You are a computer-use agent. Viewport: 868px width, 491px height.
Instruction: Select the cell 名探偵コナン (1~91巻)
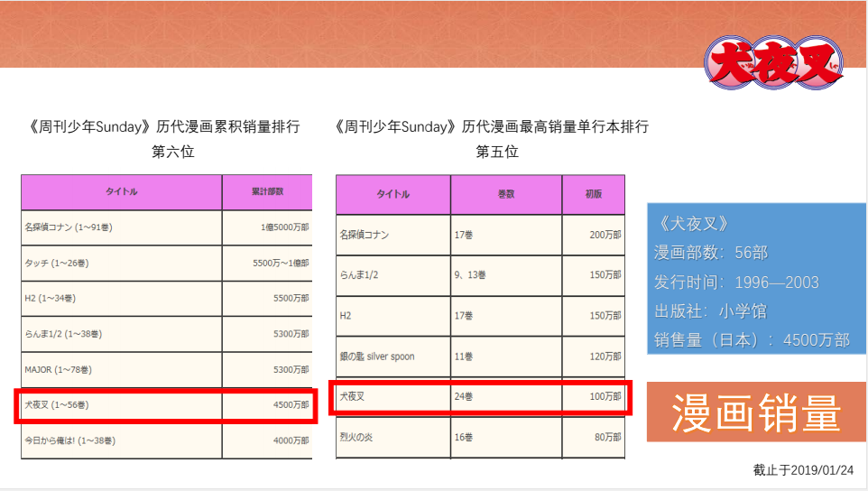click(121, 227)
